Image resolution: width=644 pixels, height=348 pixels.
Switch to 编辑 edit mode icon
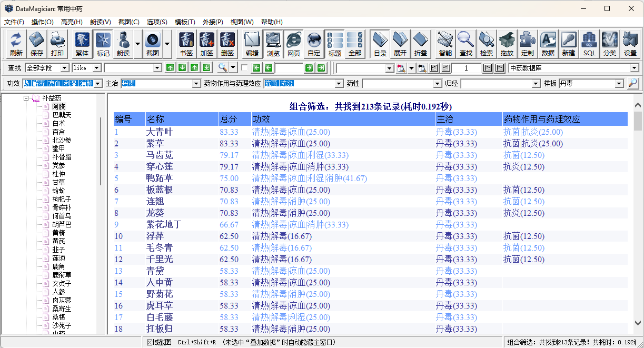click(x=252, y=44)
